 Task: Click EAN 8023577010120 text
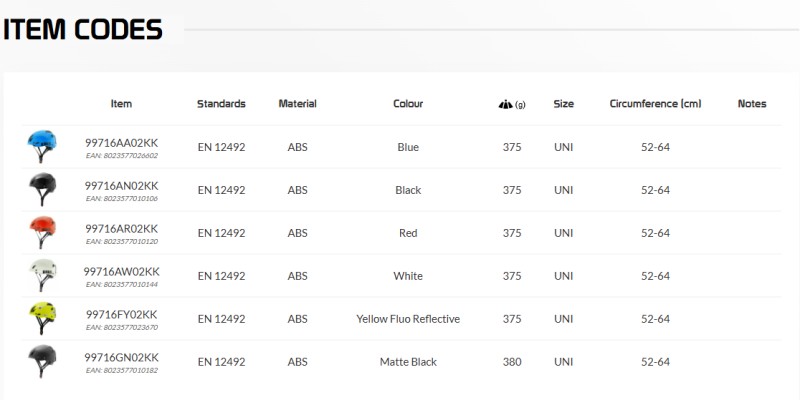coord(121,241)
